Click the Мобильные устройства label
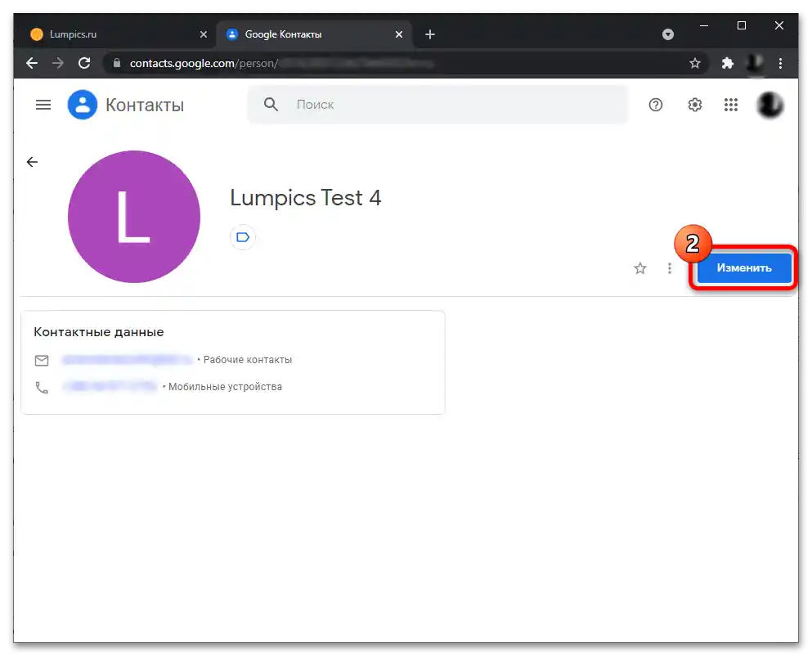The height and width of the screenshot is (656, 812). coord(225,387)
